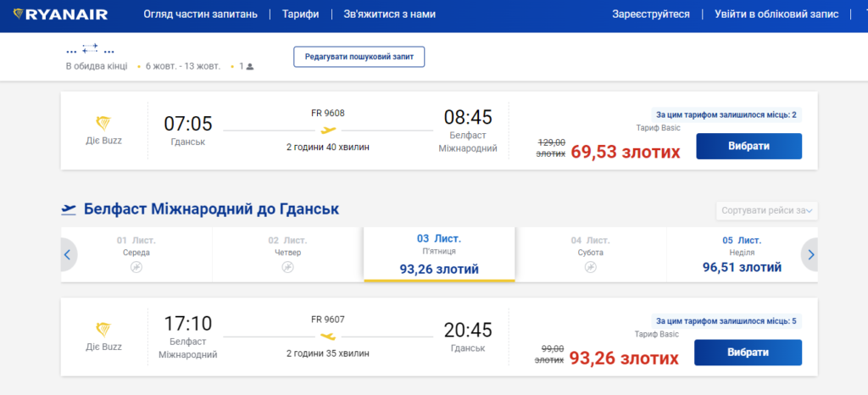This screenshot has width=868, height=395.
Task: Click the passenger icon next to 1
Action: point(250,66)
